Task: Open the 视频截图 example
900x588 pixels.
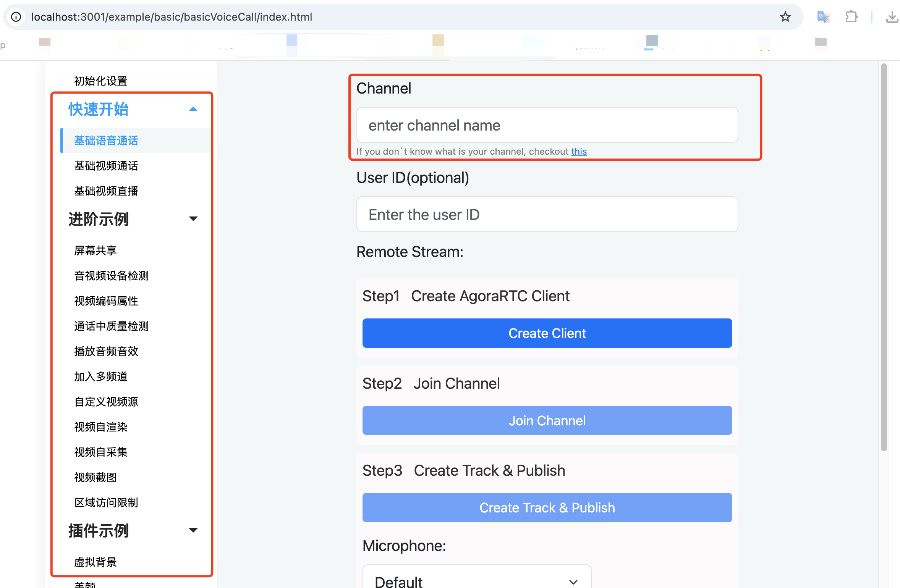Action: [96, 477]
